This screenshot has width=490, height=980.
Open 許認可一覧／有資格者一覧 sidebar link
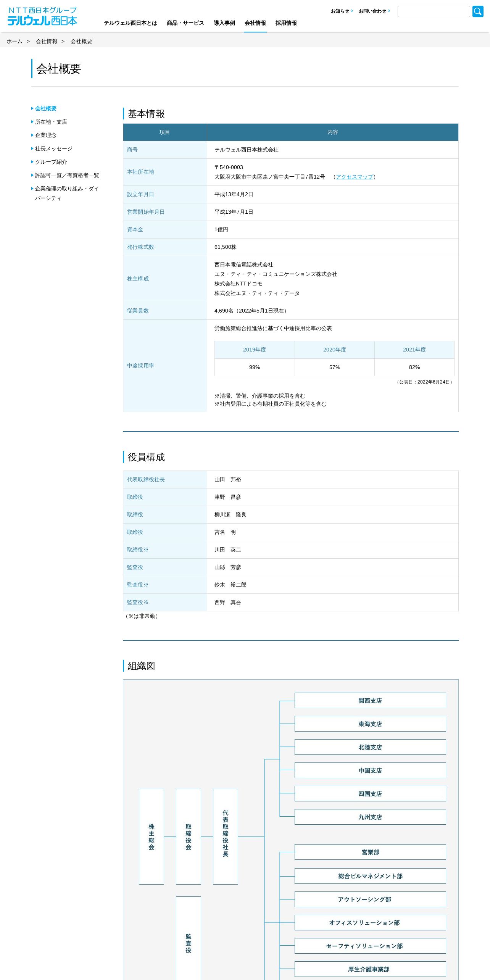tap(67, 175)
